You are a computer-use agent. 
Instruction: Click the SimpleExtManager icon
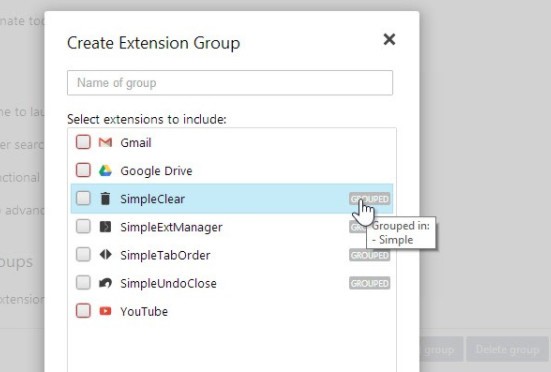(x=105, y=227)
